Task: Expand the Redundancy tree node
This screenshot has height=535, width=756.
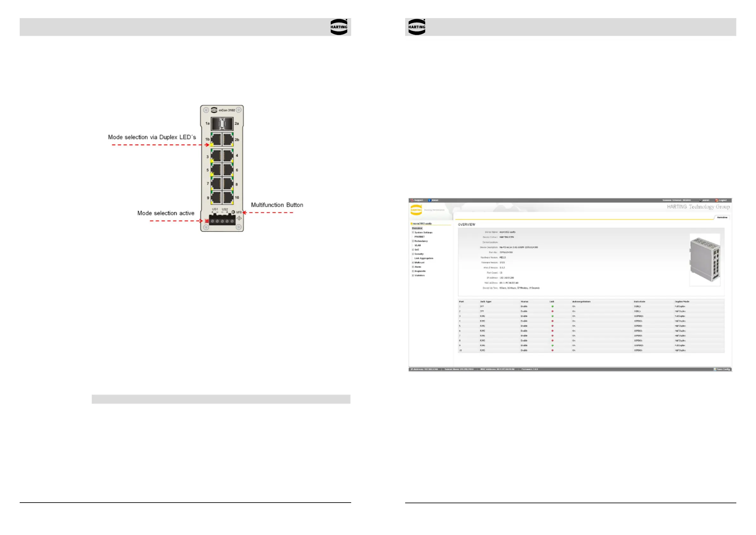Action: 413,241
